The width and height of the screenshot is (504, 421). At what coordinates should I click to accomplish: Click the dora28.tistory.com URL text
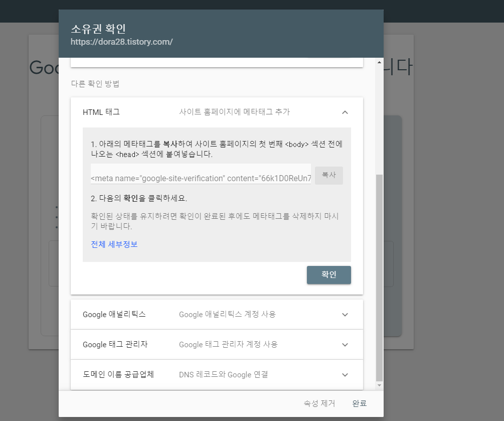click(122, 42)
